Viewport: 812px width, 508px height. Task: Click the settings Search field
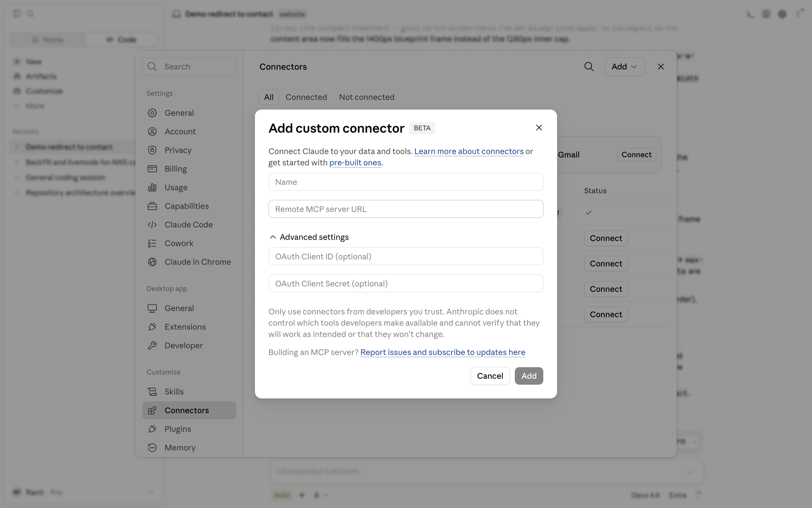coord(189,67)
